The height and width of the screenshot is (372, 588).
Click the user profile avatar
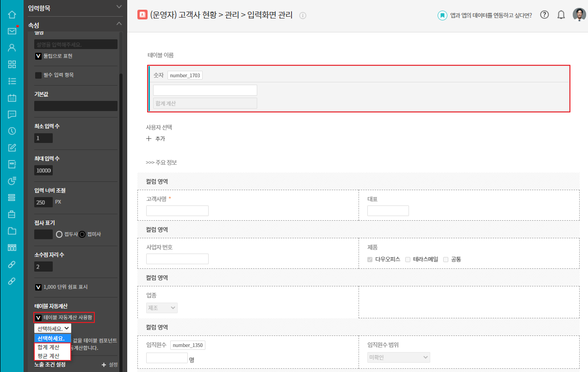point(579,15)
